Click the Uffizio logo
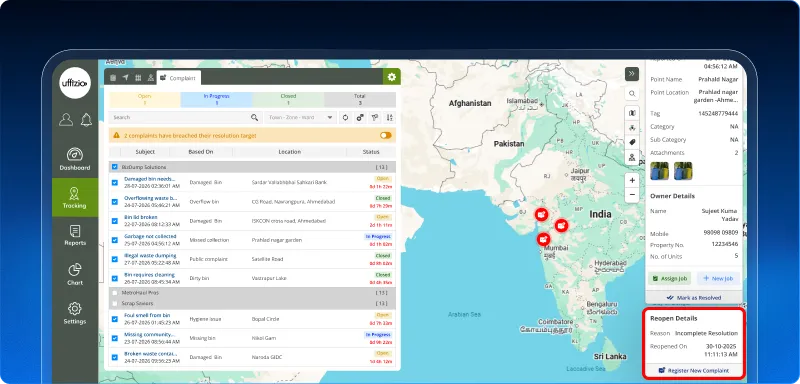 click(74, 83)
